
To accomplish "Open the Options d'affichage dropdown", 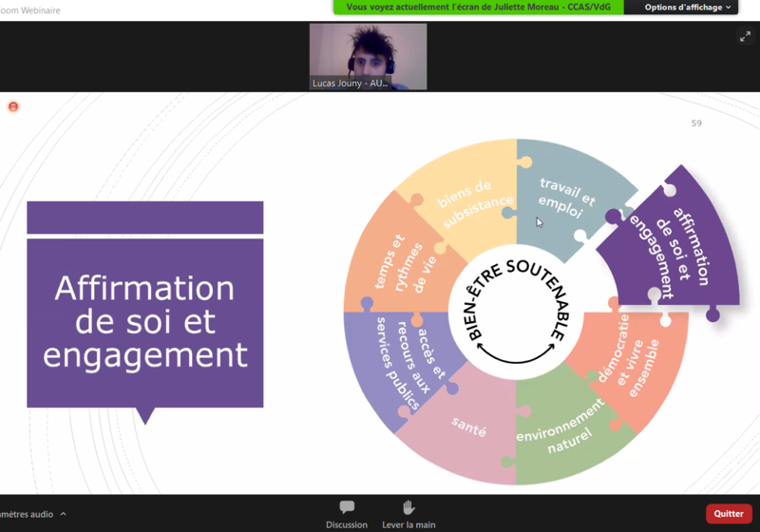I will click(687, 8).
